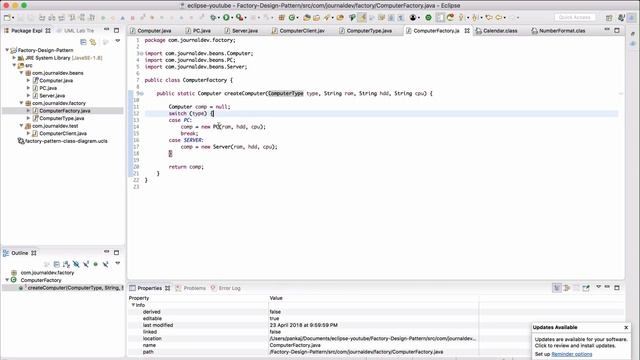The width and height of the screenshot is (640, 360).
Task: Click the Run Last Tool external tools icon
Action: [240, 18]
